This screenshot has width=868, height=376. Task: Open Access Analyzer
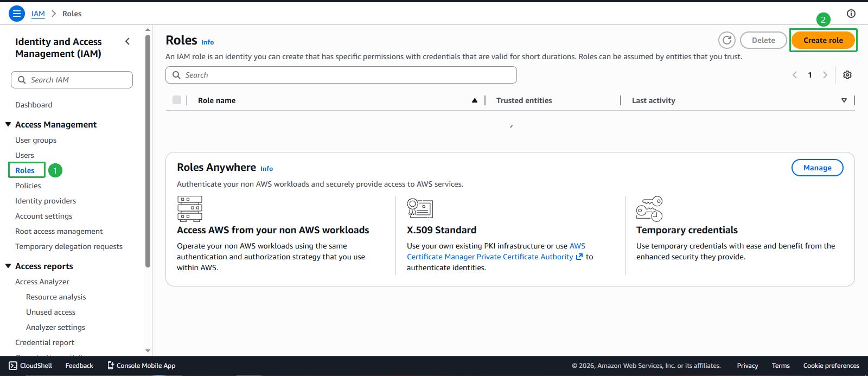(x=42, y=282)
